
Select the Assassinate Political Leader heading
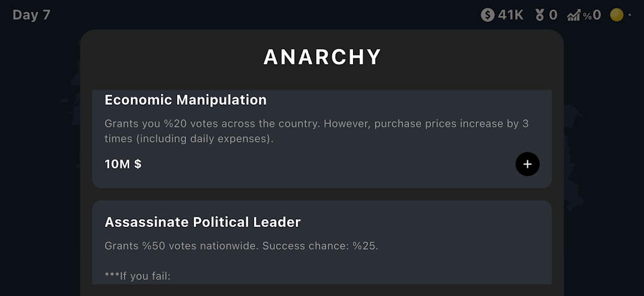[x=203, y=222]
